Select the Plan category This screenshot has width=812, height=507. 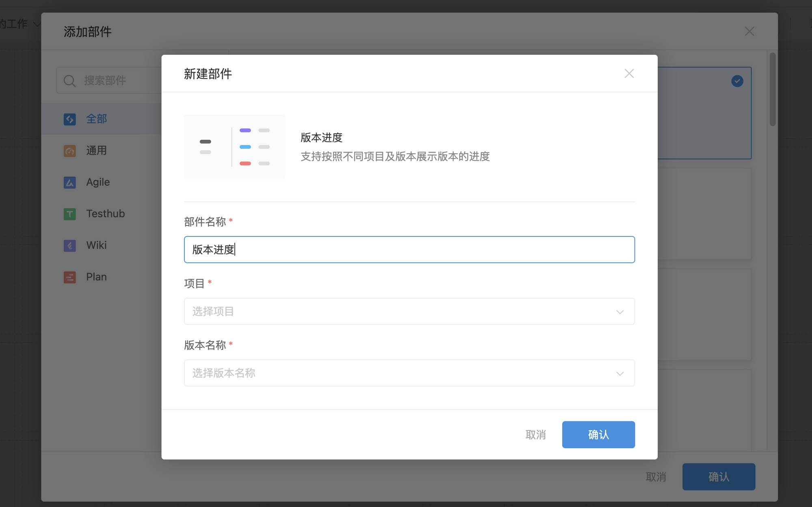point(101,277)
